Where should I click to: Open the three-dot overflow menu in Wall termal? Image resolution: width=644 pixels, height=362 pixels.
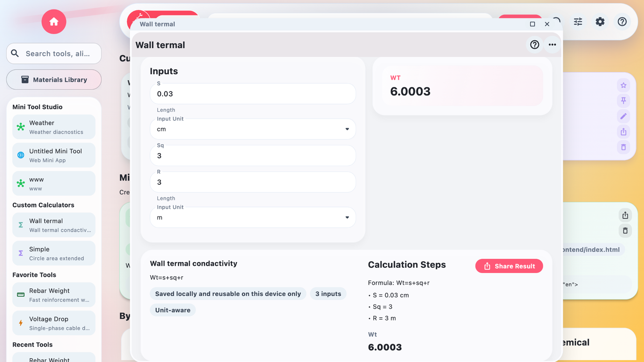(x=552, y=44)
